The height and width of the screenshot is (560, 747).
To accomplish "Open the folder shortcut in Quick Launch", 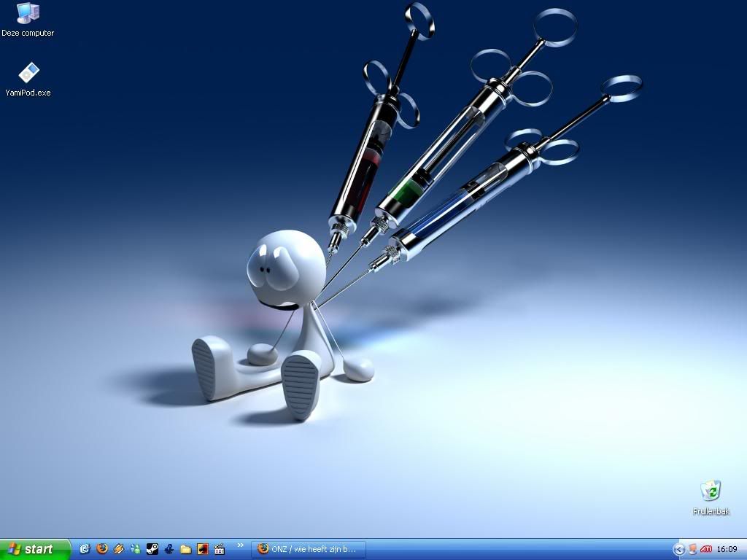I will (x=186, y=549).
